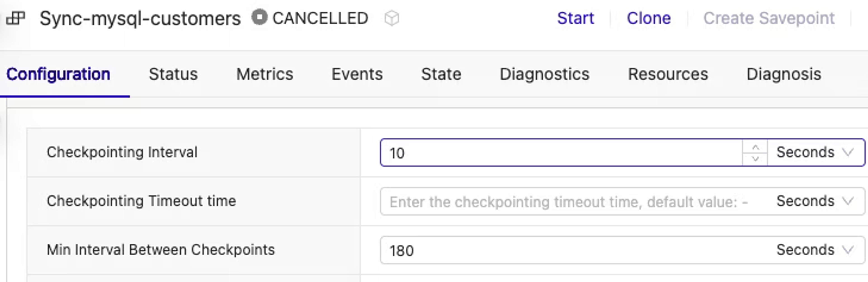Screen dimensions: 868x282
Task: Click the Create Savepoint link
Action: 769,18
